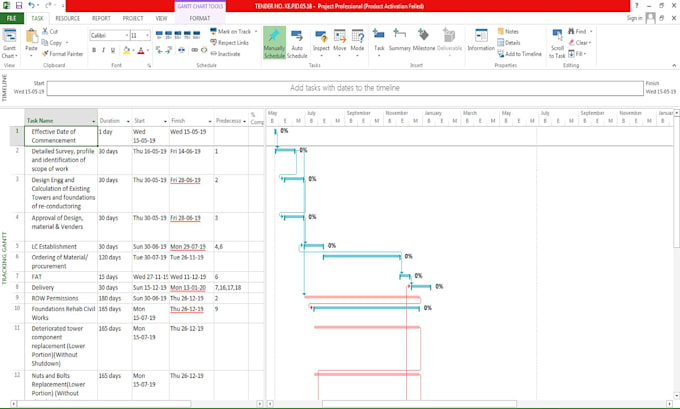This screenshot has height=409, width=680.
Task: Switch to Auto Schedule mode
Action: pyautogui.click(x=297, y=43)
